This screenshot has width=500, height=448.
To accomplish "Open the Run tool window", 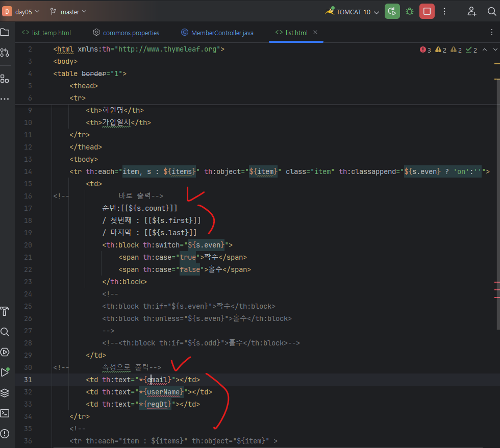I will coord(5,372).
